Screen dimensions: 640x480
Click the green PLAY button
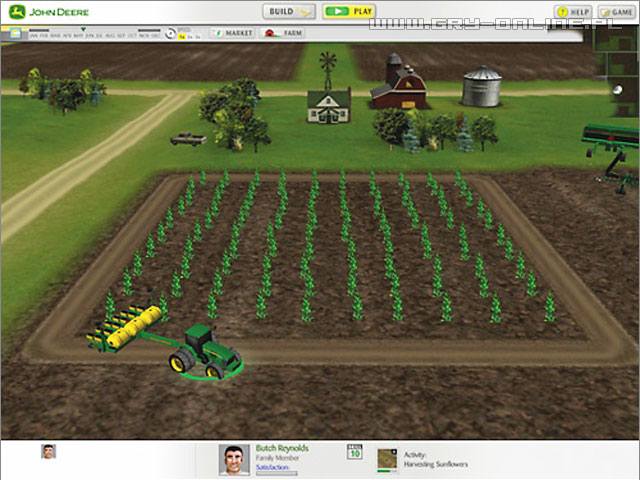pyautogui.click(x=349, y=11)
